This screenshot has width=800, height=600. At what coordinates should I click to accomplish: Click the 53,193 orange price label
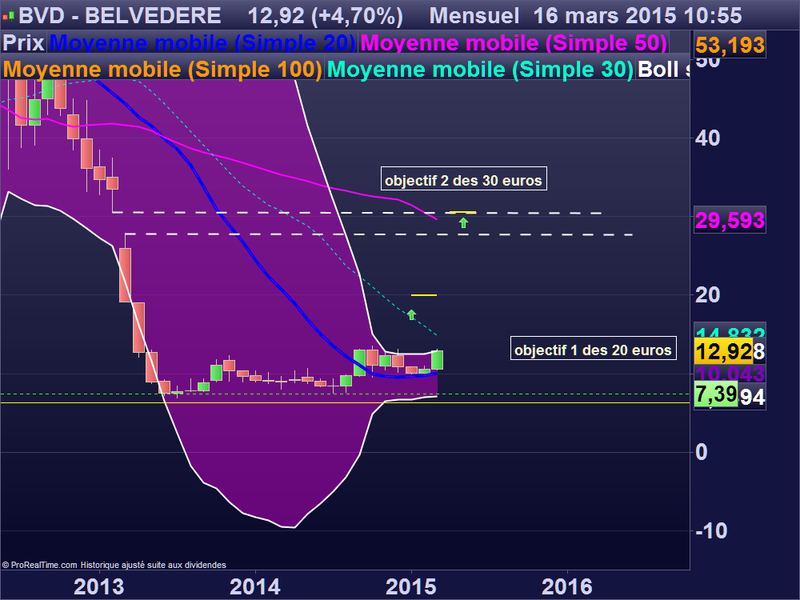pyautogui.click(x=730, y=46)
